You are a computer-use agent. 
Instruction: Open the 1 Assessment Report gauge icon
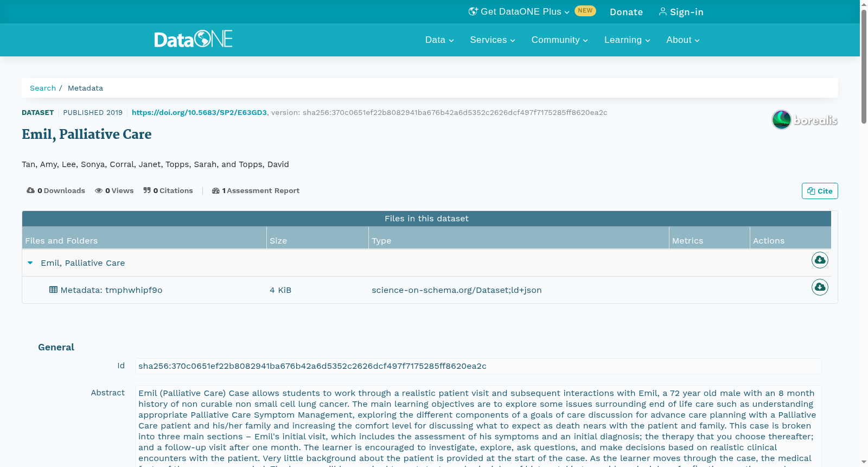click(215, 190)
